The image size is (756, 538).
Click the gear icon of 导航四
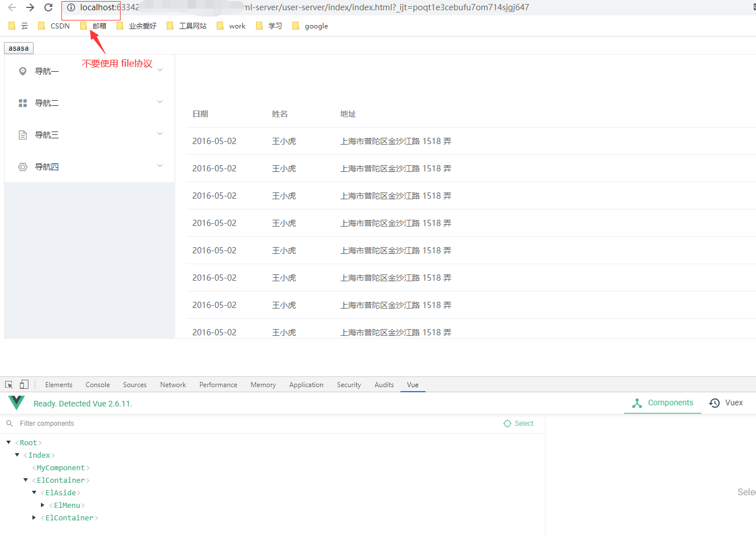[23, 167]
